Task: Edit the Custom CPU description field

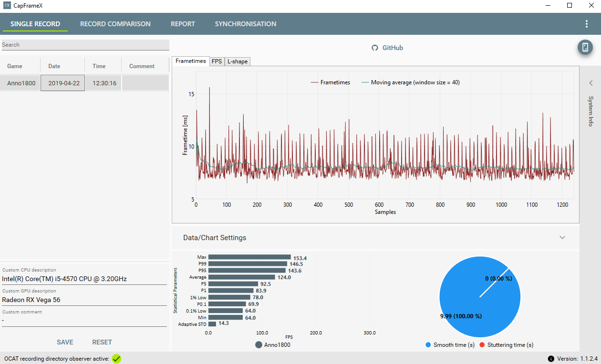Action: pos(84,279)
